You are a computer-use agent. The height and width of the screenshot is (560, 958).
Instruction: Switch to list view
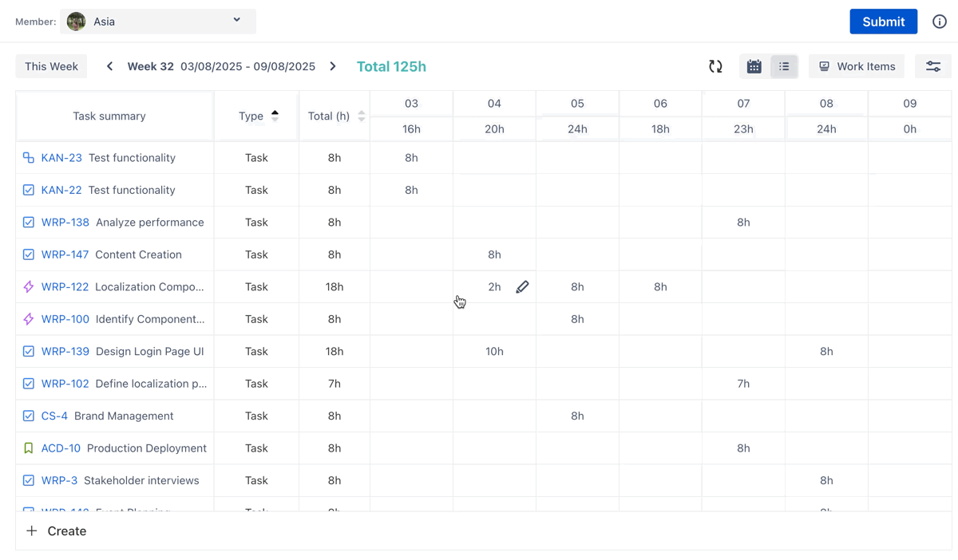(x=784, y=67)
